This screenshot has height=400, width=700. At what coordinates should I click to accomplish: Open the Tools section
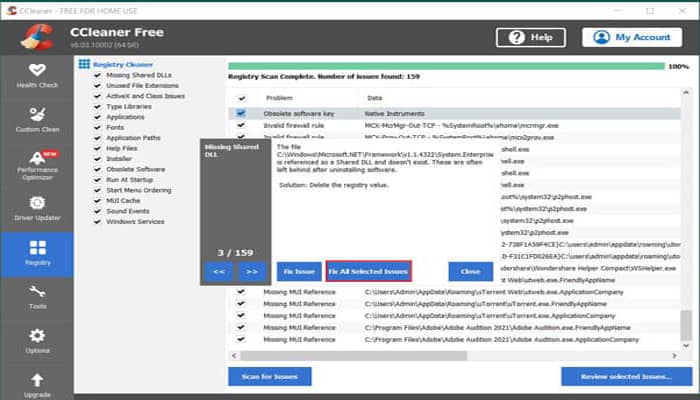click(36, 296)
